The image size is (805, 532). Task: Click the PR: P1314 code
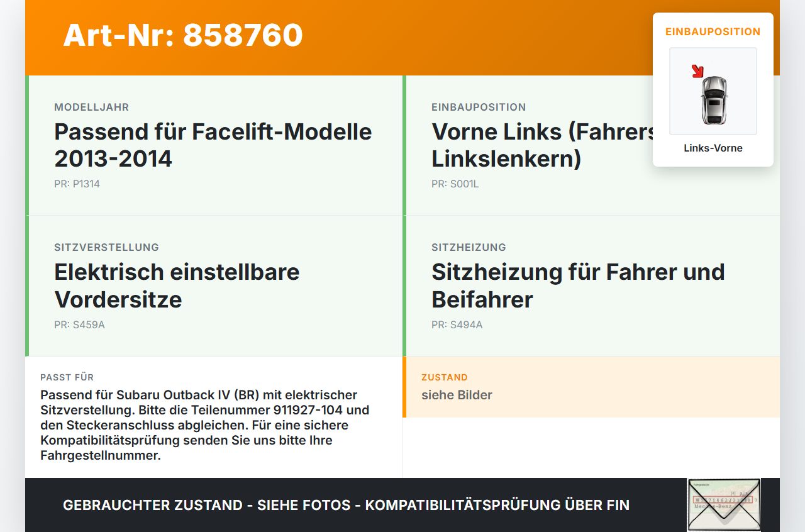[x=77, y=184]
